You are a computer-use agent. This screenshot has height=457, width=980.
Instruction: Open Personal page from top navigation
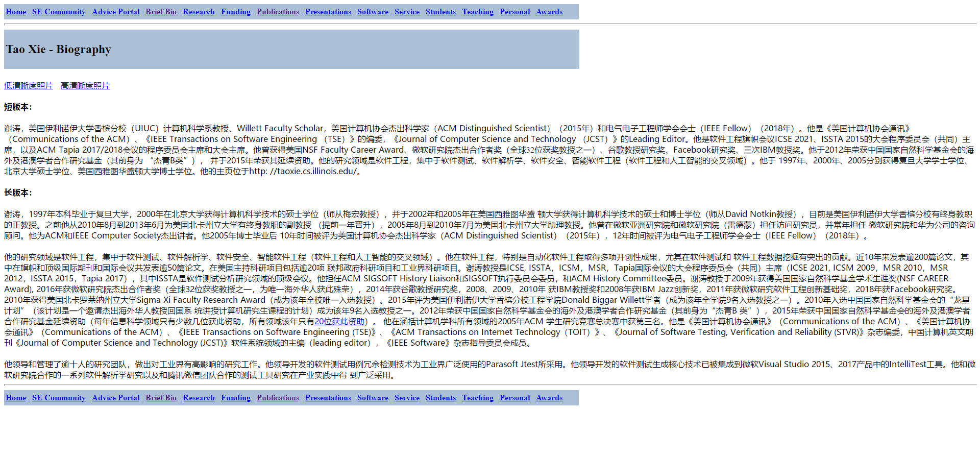coord(514,12)
